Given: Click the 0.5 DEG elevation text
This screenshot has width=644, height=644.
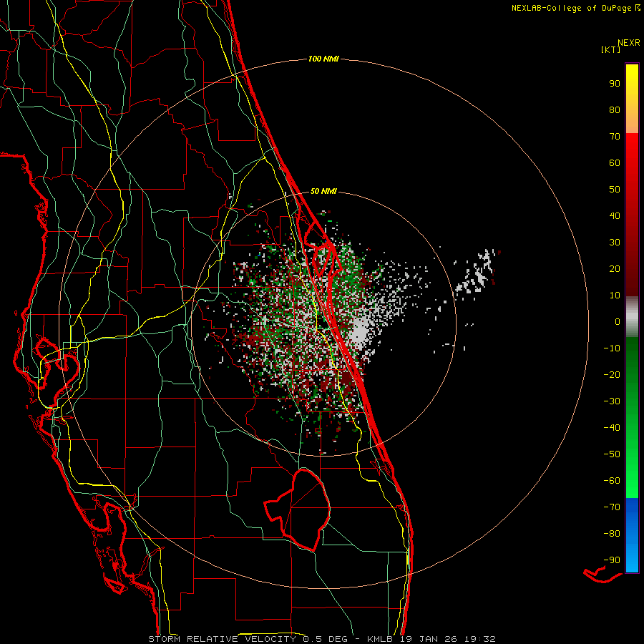Looking at the screenshot, I should coord(326,639).
